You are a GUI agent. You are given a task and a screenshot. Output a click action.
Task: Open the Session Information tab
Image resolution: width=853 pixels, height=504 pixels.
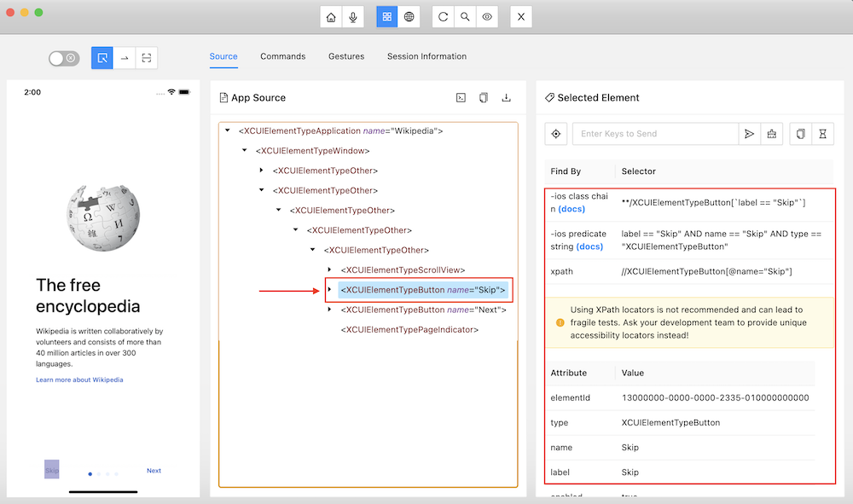click(x=427, y=56)
